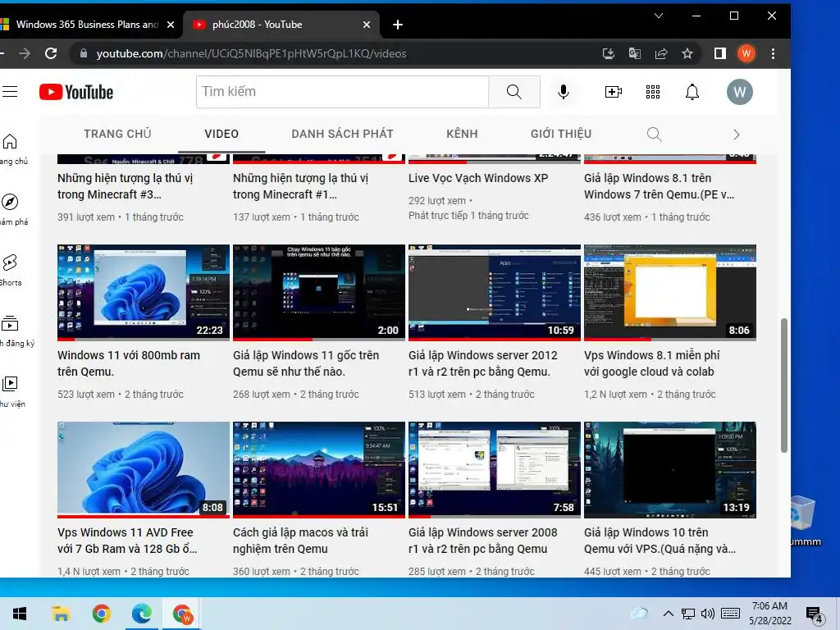Open File Explorer from the taskbar
The height and width of the screenshot is (630, 840).
click(x=61, y=614)
